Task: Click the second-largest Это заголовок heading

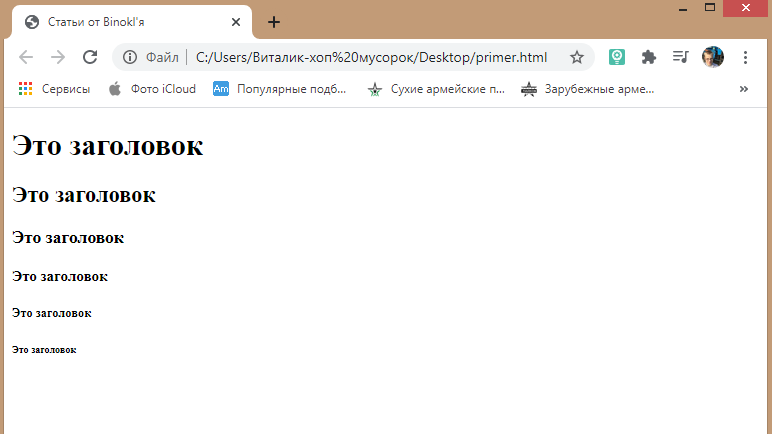Action: (x=84, y=195)
